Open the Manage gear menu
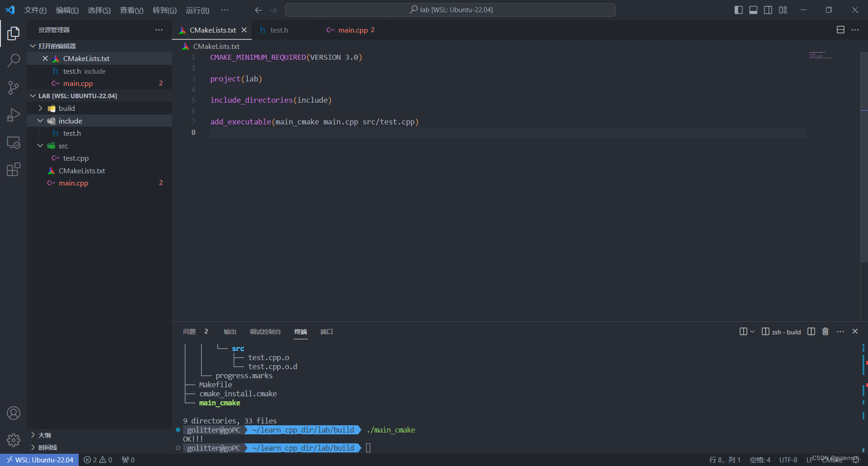 tap(14, 440)
